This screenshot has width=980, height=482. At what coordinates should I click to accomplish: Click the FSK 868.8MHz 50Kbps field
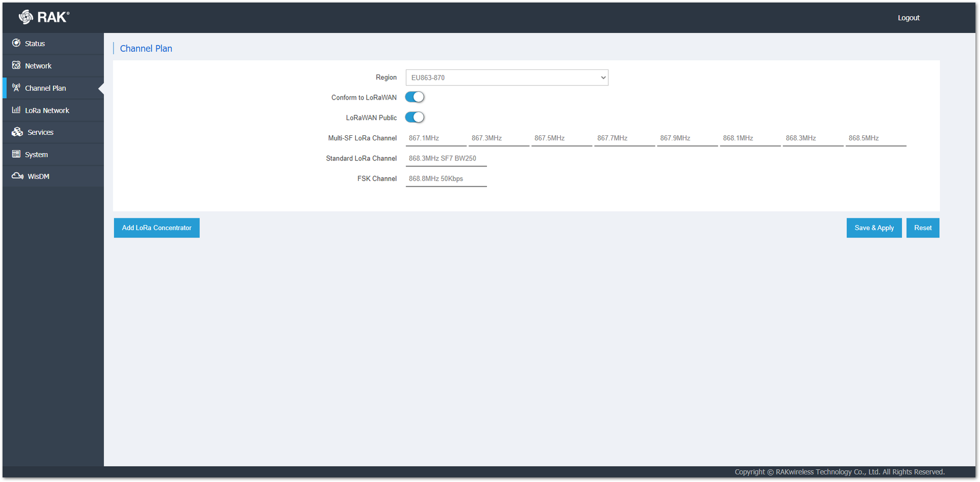point(446,179)
